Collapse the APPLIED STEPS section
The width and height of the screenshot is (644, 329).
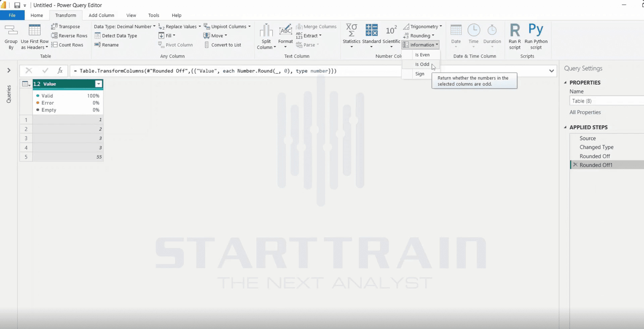click(565, 127)
